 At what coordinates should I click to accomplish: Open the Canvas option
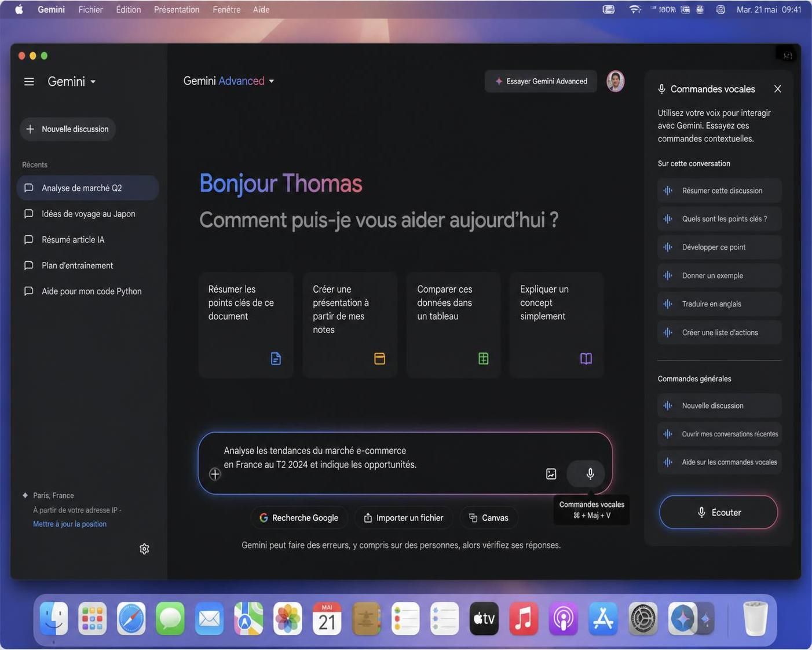click(x=489, y=518)
